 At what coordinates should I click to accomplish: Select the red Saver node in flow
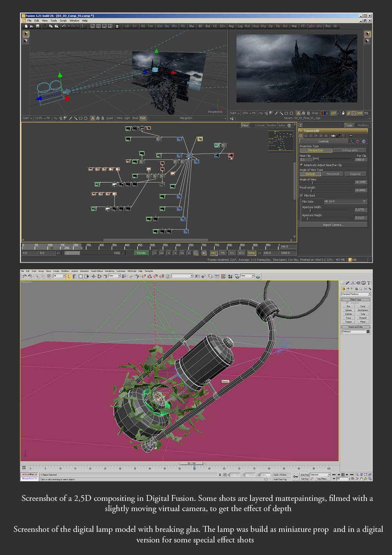[x=230, y=156]
